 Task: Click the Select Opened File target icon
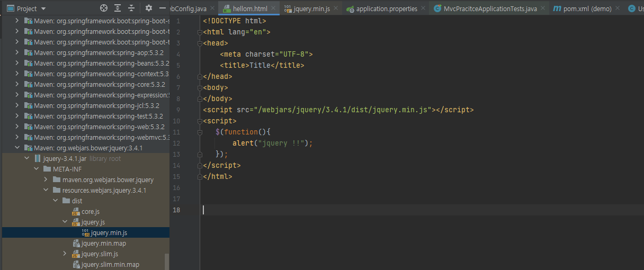pos(104,8)
